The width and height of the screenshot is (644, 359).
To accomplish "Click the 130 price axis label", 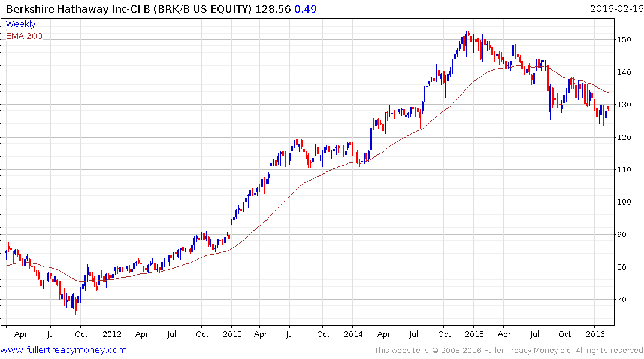I will [624, 105].
